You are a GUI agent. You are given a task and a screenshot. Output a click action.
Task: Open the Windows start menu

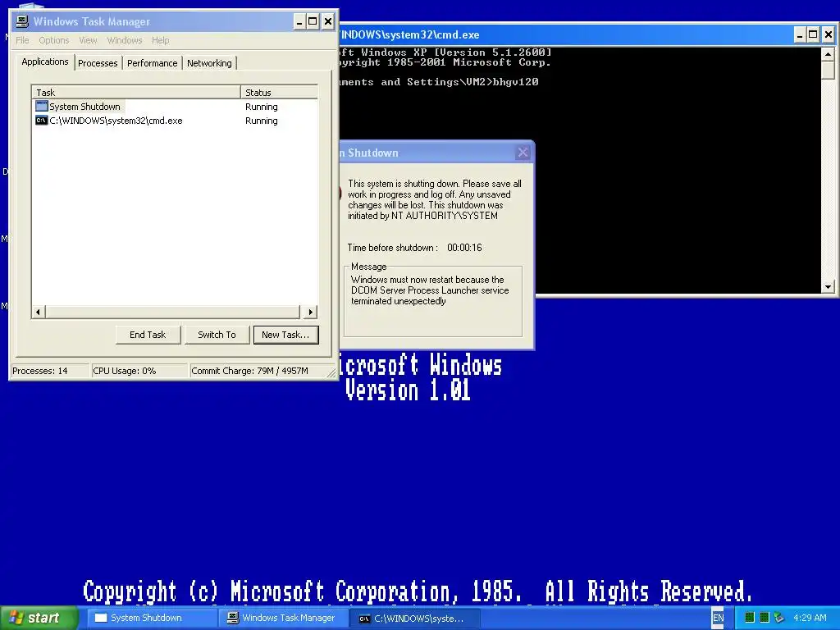click(38, 618)
